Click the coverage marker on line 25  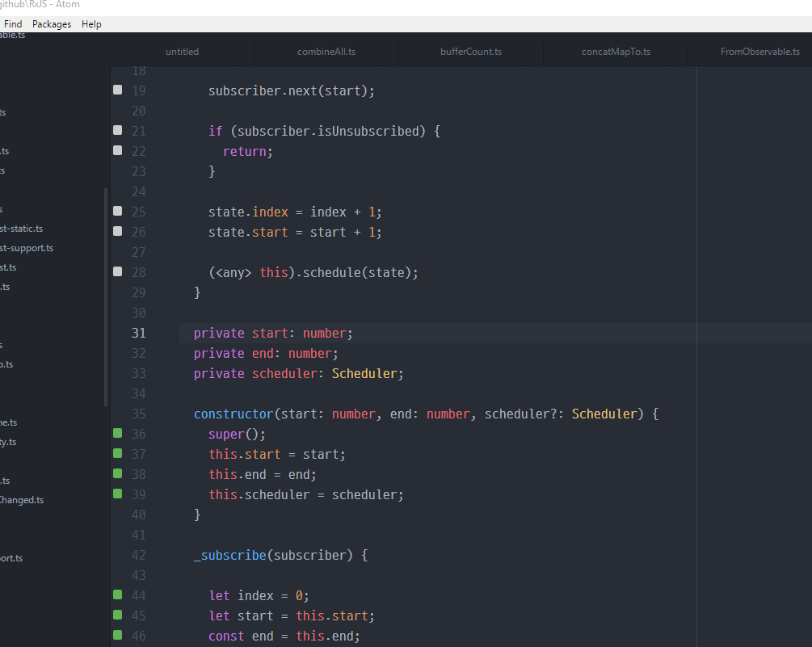point(117,211)
